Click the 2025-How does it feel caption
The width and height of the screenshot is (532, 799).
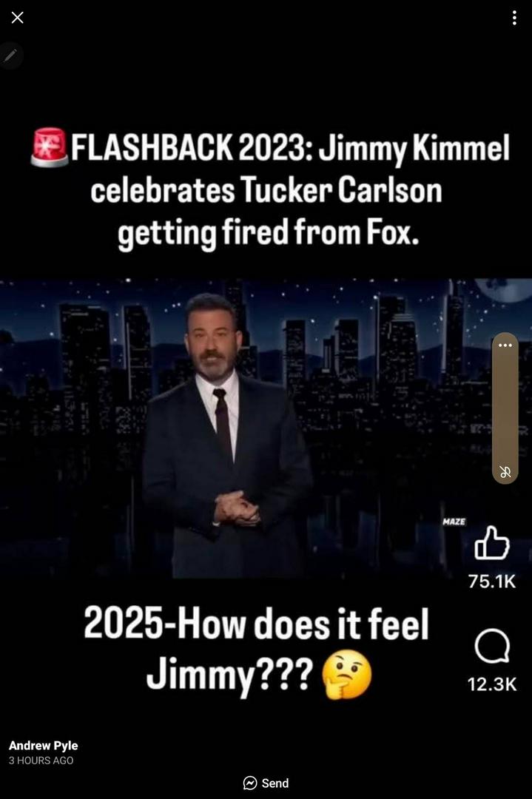click(256, 650)
